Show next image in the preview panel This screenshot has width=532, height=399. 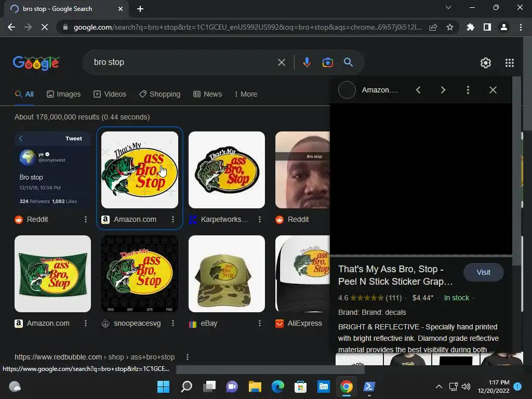click(x=443, y=90)
